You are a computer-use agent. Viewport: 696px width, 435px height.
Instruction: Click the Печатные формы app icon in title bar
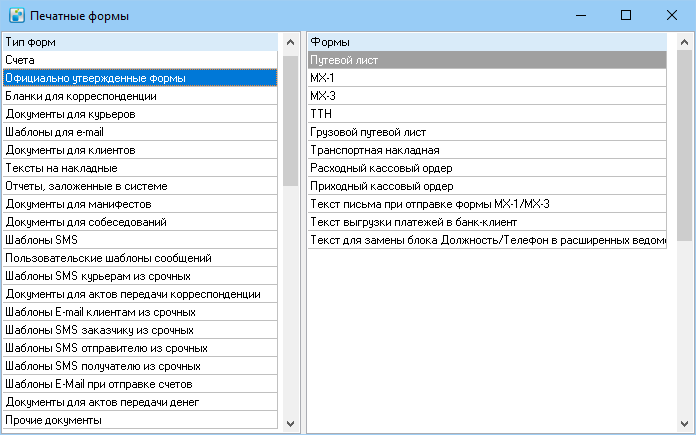coord(16,16)
